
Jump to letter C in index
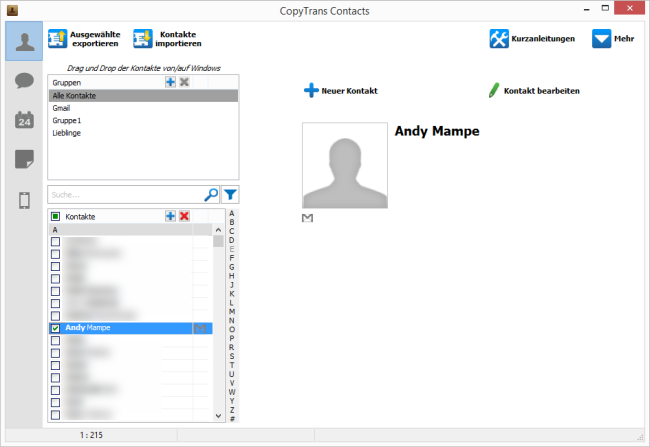[232, 231]
